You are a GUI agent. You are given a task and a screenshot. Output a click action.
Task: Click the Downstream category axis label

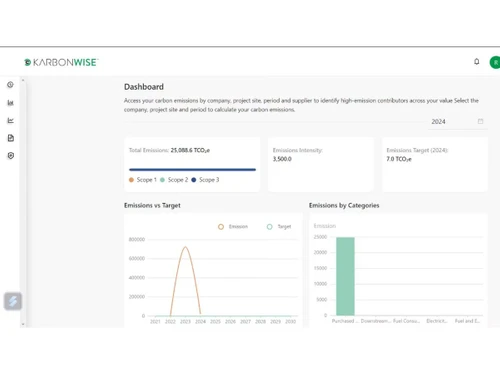(x=376, y=321)
